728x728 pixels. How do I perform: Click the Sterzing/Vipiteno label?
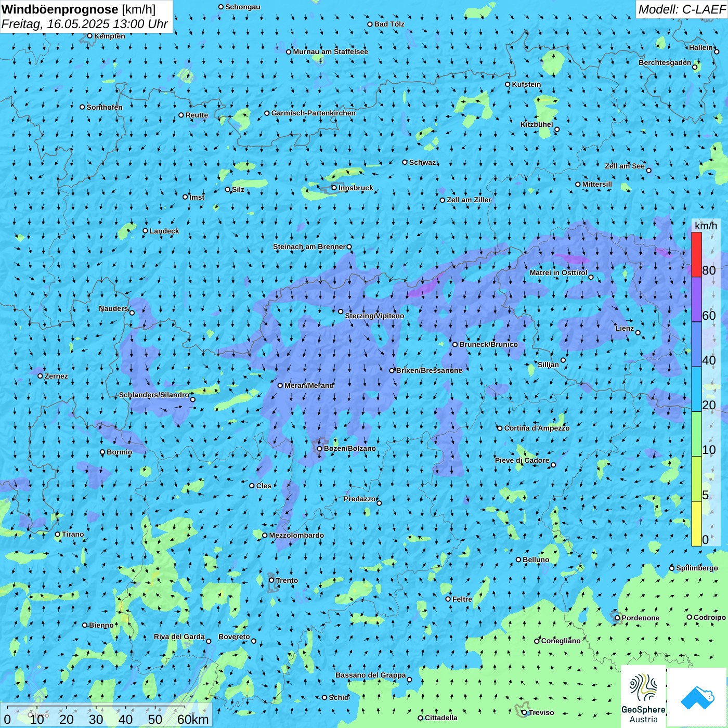(374, 316)
